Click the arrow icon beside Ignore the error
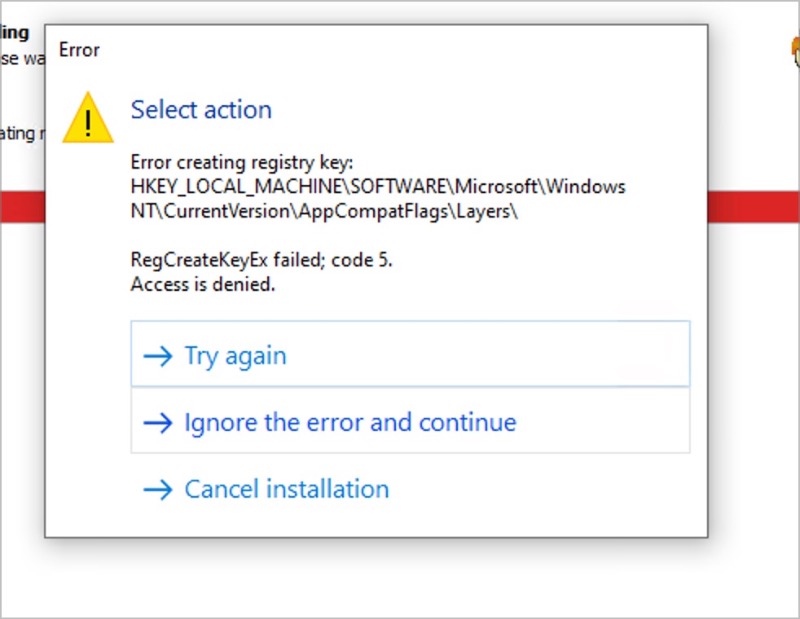This screenshot has width=800, height=619. tap(158, 423)
